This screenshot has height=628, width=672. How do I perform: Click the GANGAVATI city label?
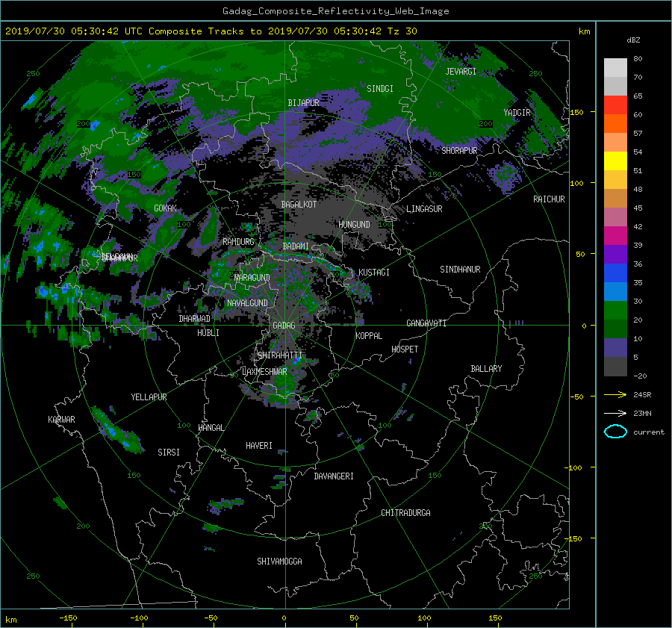pos(426,323)
